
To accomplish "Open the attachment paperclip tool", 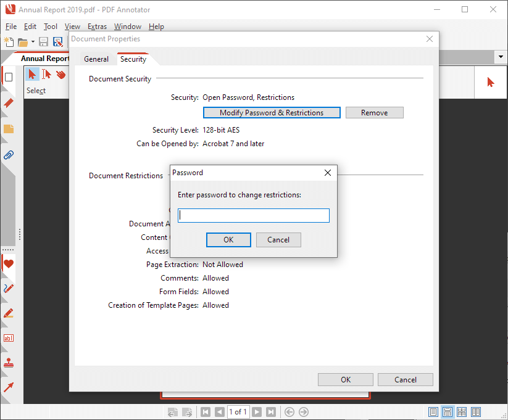I will tap(8, 154).
